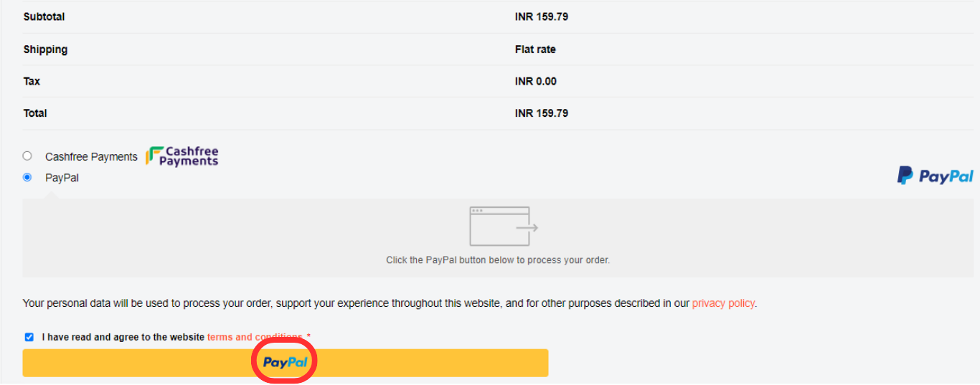Click the Subtotal row label

point(44,16)
